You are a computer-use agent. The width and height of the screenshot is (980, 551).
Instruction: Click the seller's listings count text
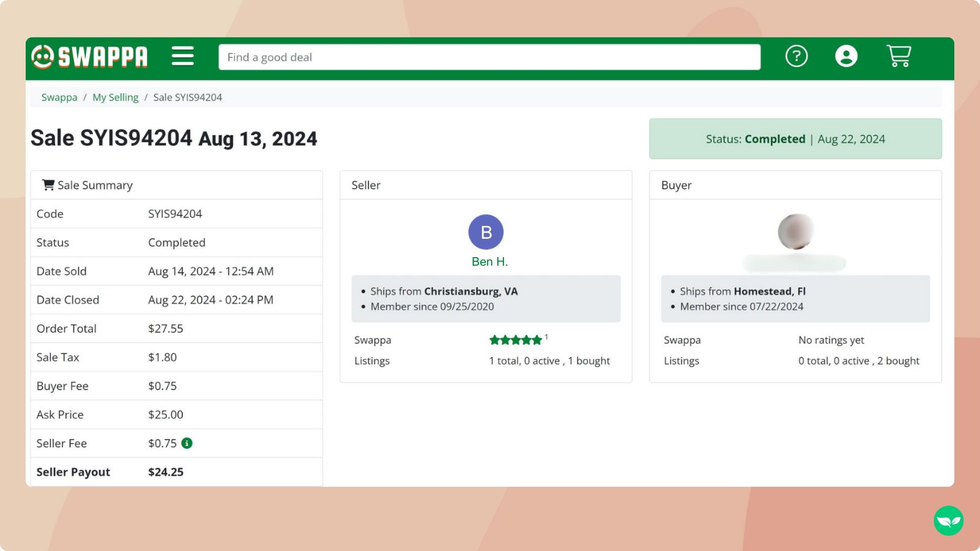point(549,361)
